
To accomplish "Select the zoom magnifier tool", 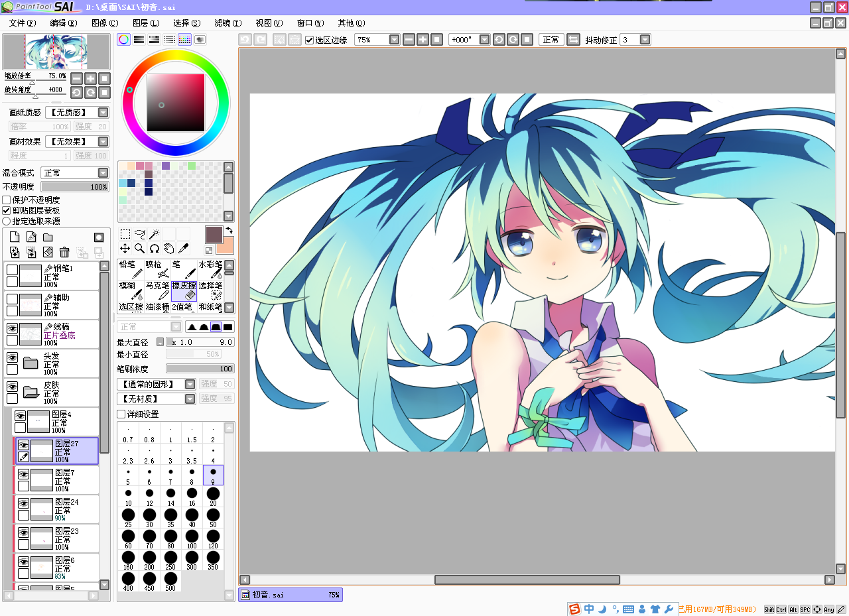I will 140,248.
